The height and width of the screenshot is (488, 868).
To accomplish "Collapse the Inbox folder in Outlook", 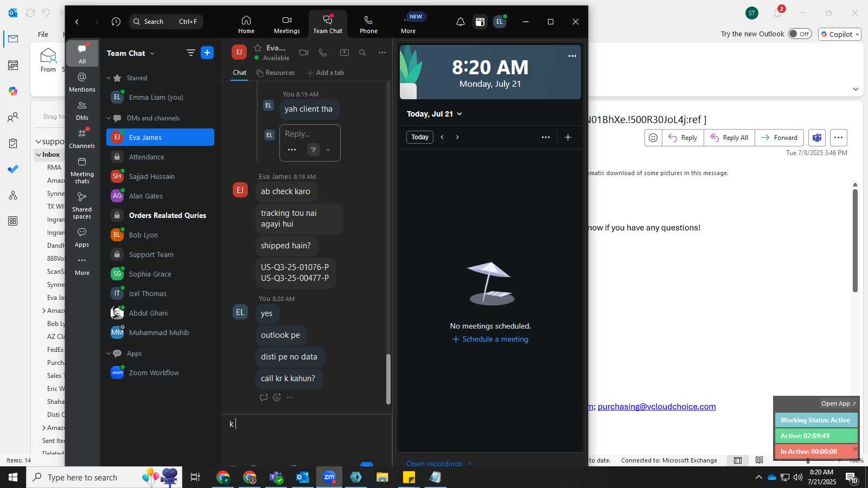I will point(39,155).
